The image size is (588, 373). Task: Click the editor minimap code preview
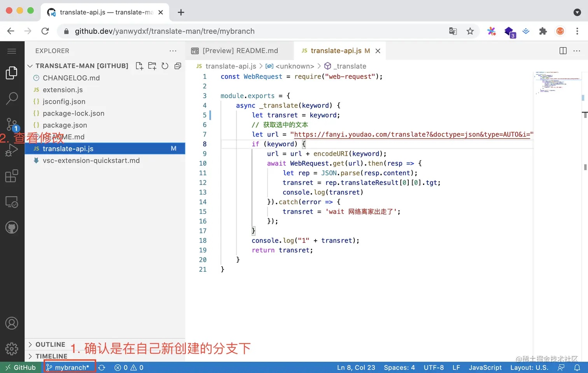pyautogui.click(x=557, y=83)
